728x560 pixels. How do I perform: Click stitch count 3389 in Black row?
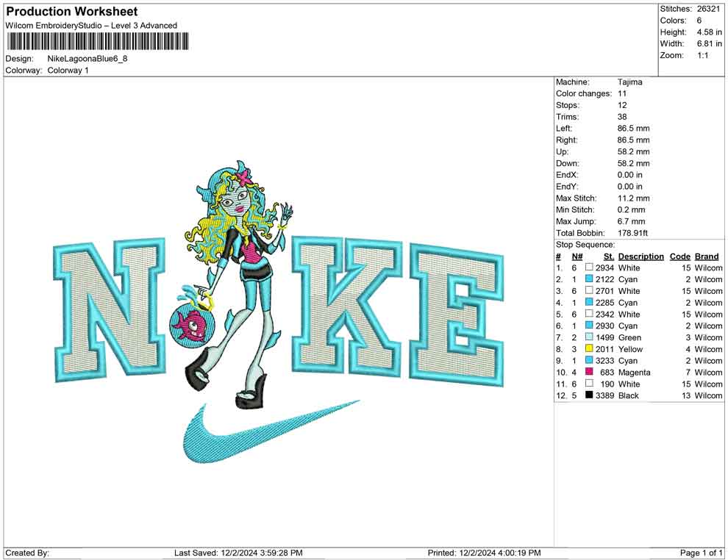pyautogui.click(x=604, y=395)
